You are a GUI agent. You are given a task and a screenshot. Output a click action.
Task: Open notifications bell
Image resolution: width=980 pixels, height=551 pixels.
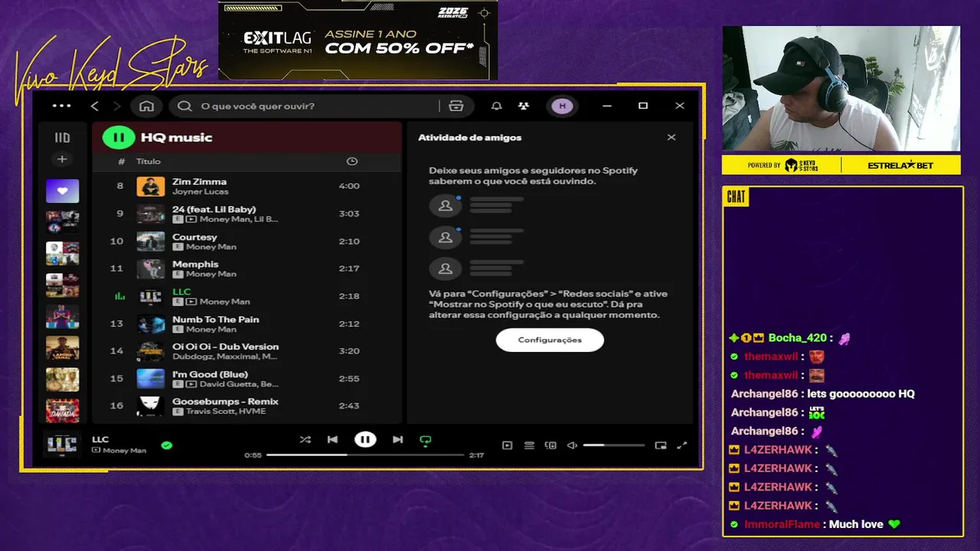(x=497, y=106)
